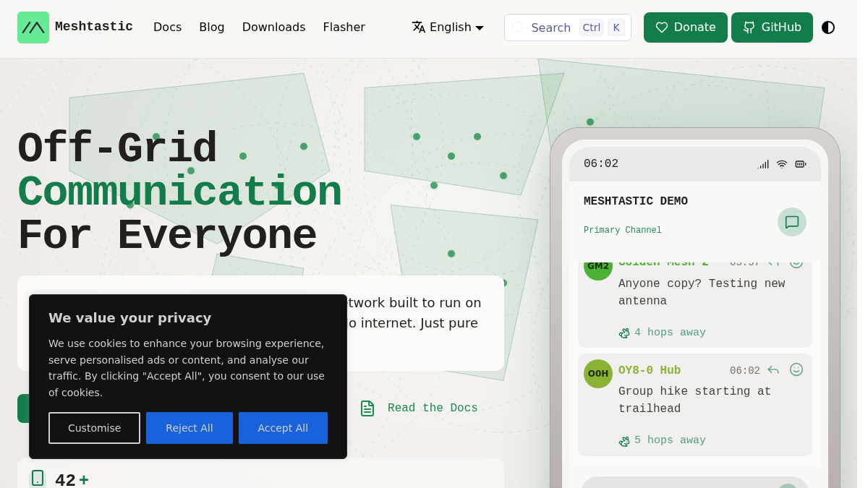The image size is (868, 488).
Task: Click the 06:02 clock in phone
Action: pyautogui.click(x=601, y=164)
